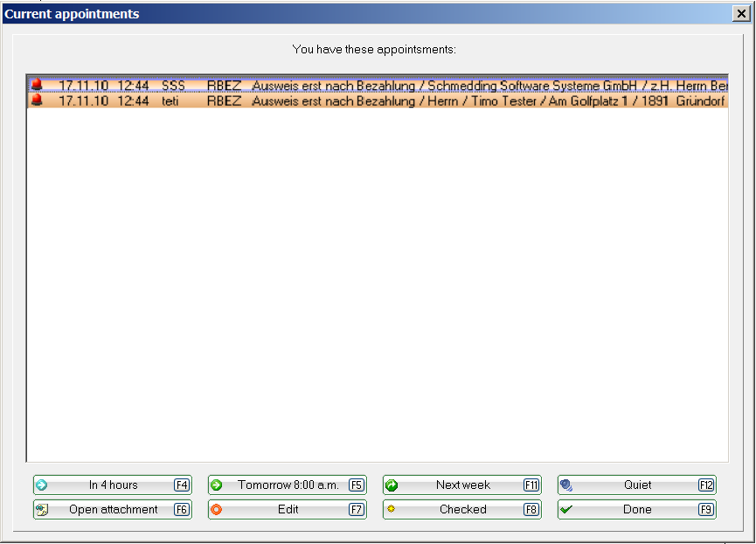Click the F7 key badge
The width and height of the screenshot is (756, 544).
pos(357,509)
